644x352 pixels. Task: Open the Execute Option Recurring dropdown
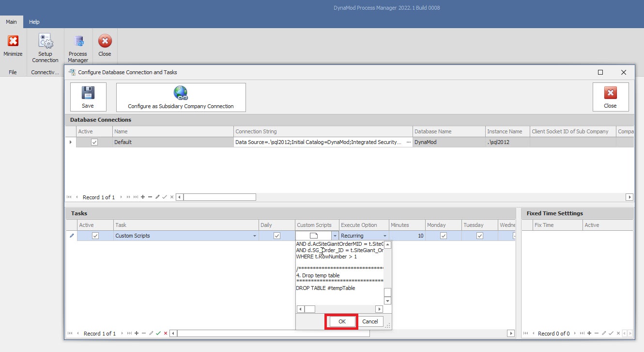[x=385, y=236]
